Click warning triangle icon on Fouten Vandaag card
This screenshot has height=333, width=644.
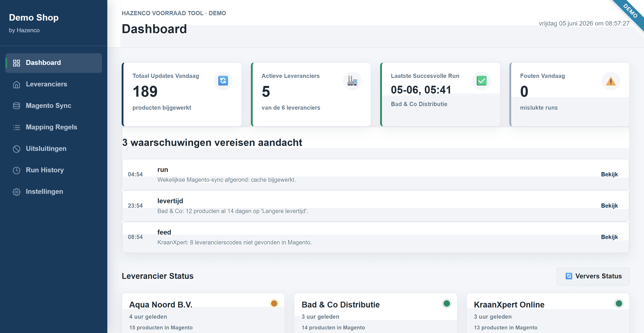(x=611, y=81)
